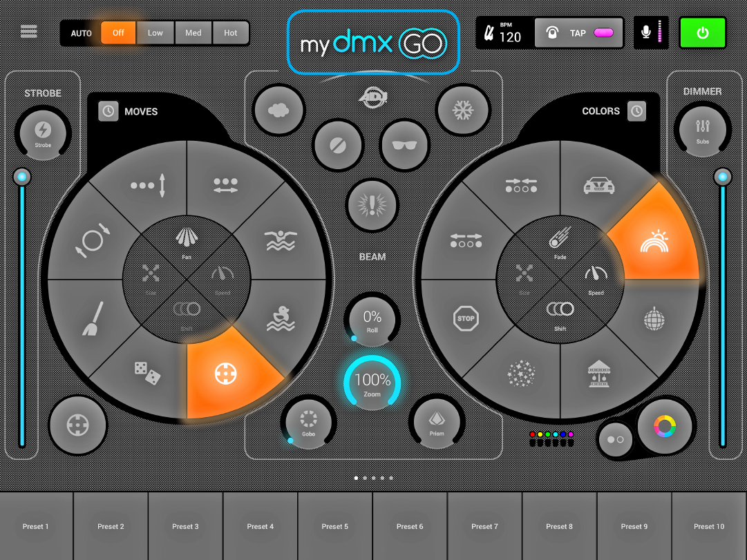This screenshot has height=560, width=747.
Task: Trigger Preset 1
Action: (x=36, y=526)
